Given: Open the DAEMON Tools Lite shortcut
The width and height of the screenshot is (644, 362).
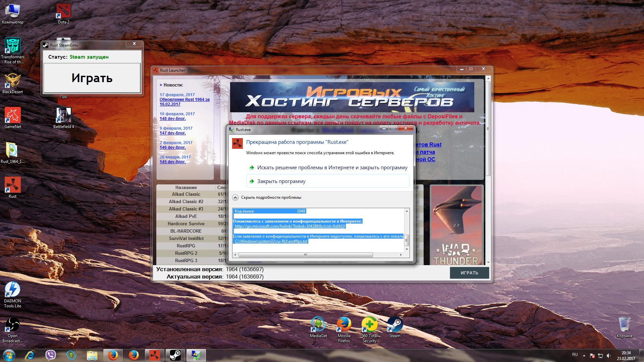Looking at the screenshot, I should (13, 295).
